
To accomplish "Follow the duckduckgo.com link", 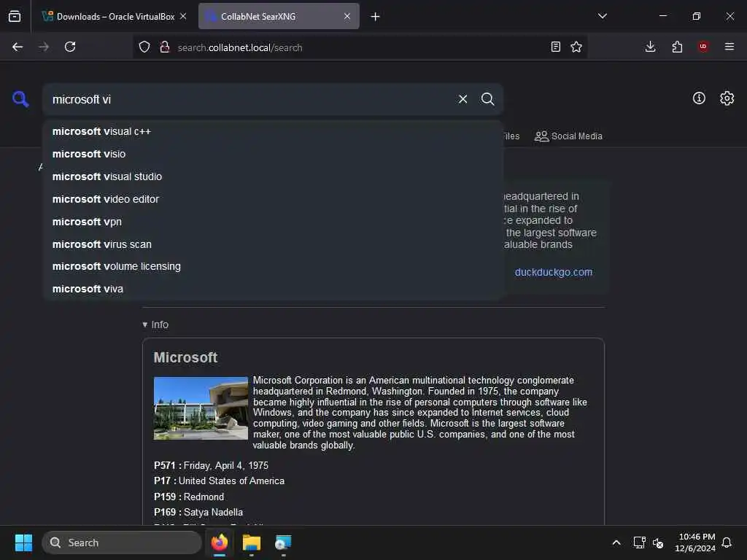I will 553,273.
